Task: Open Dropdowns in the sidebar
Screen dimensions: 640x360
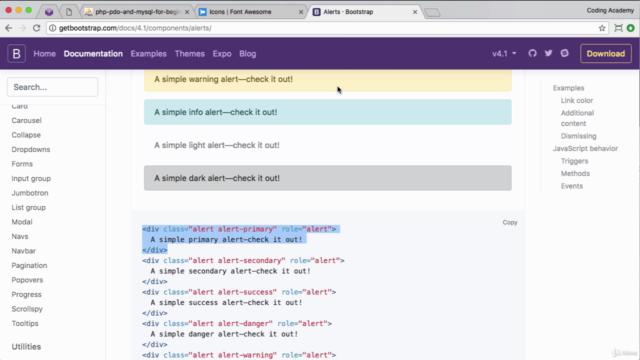Action: 31,149
